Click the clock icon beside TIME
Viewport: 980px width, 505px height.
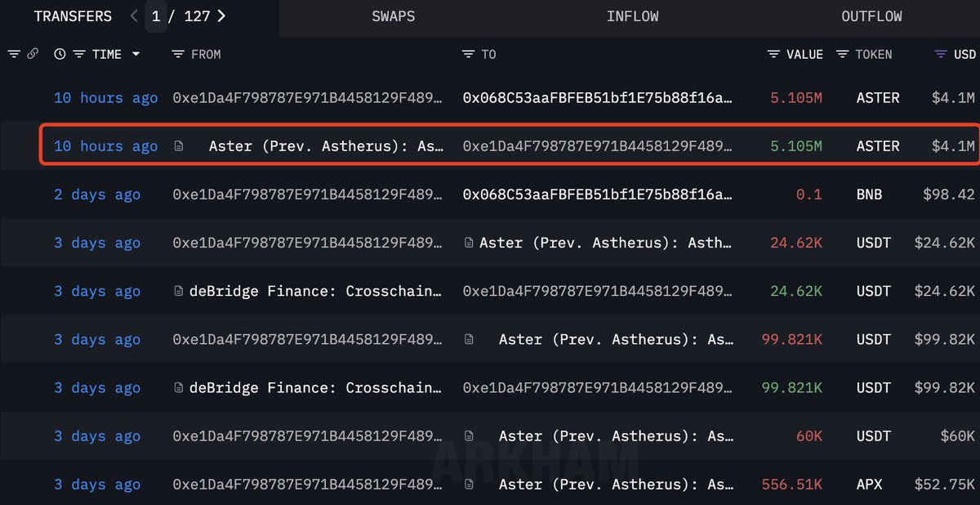coord(60,54)
